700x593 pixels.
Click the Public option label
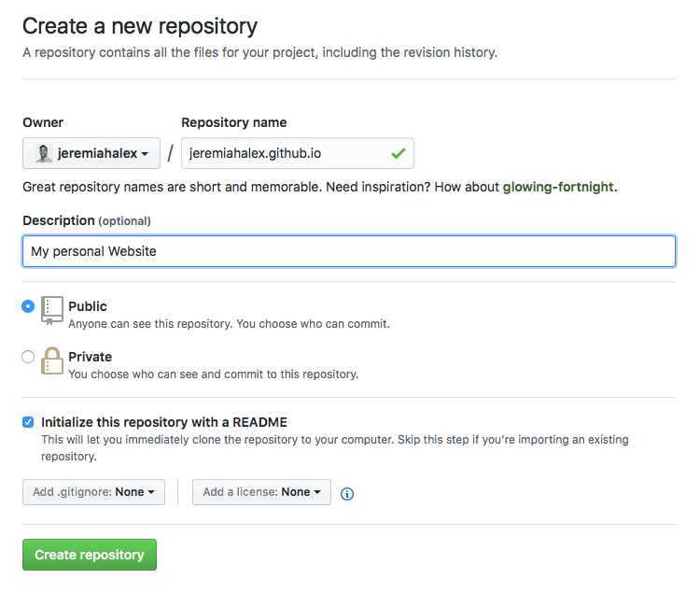88,306
